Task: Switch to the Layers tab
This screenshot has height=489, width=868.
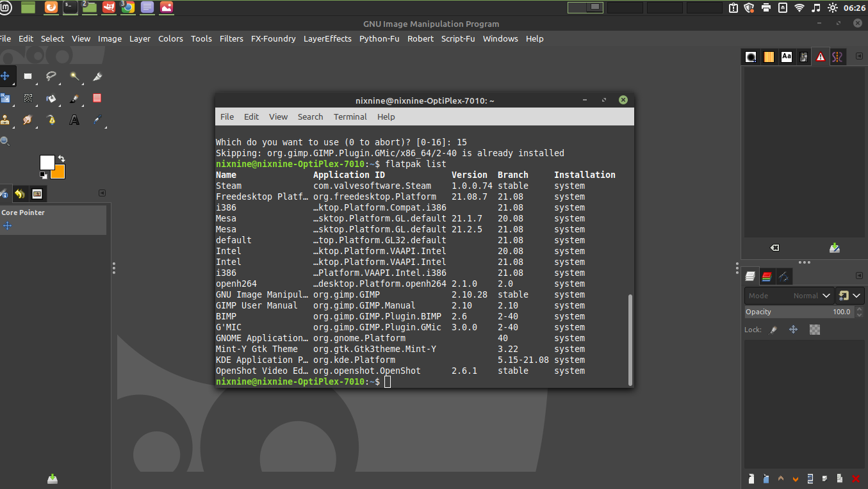Action: click(x=751, y=277)
